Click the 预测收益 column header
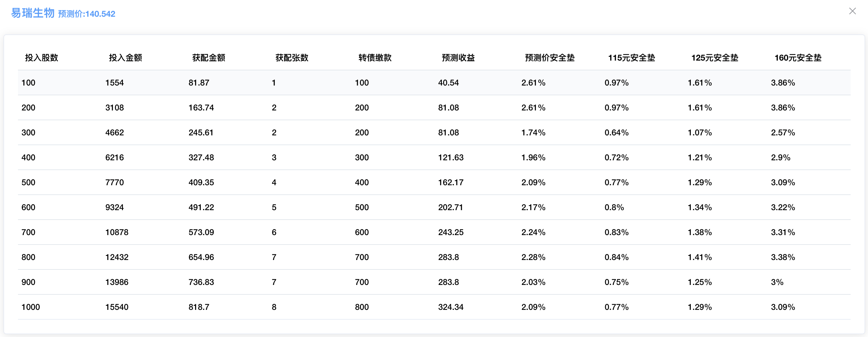The width and height of the screenshot is (868, 337). click(458, 58)
